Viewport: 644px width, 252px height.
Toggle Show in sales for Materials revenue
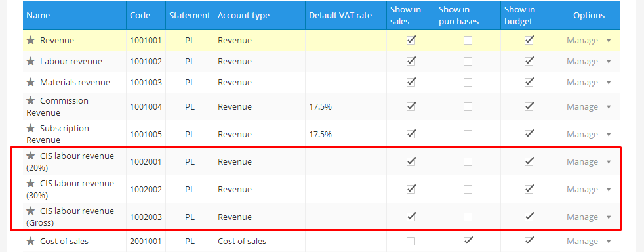[411, 82]
